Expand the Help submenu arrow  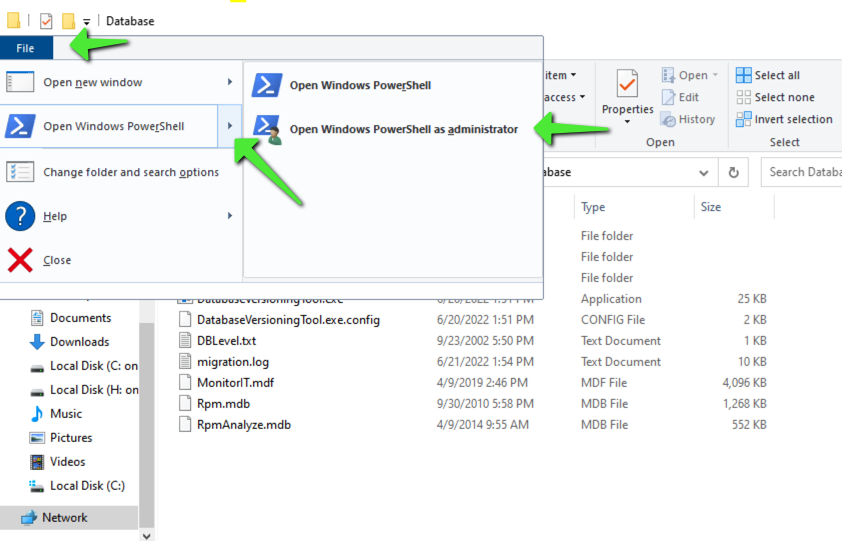230,215
